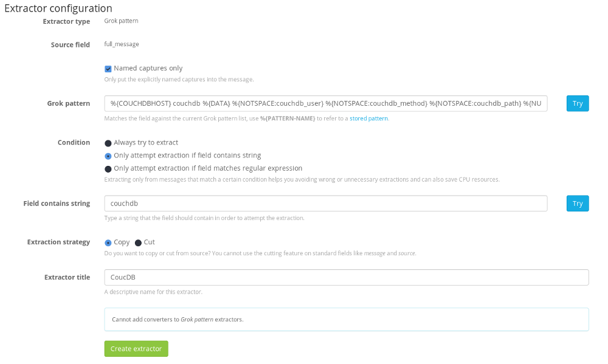Click the Condition section label
The image size is (608, 364).
pyautogui.click(x=74, y=143)
